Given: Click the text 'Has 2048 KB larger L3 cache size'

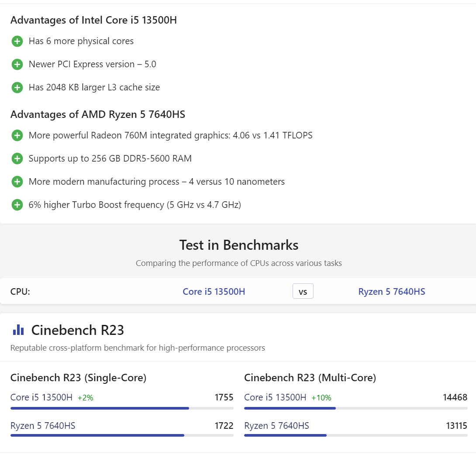Looking at the screenshot, I should click(x=94, y=87).
